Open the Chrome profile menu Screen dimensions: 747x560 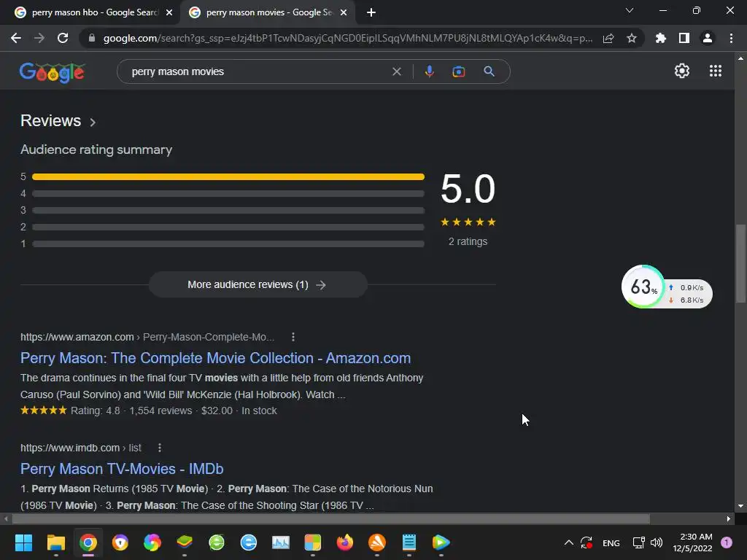click(708, 38)
